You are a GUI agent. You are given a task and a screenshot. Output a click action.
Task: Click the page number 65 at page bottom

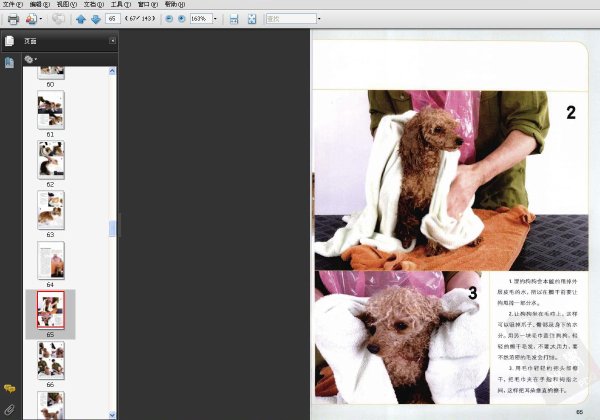point(579,412)
